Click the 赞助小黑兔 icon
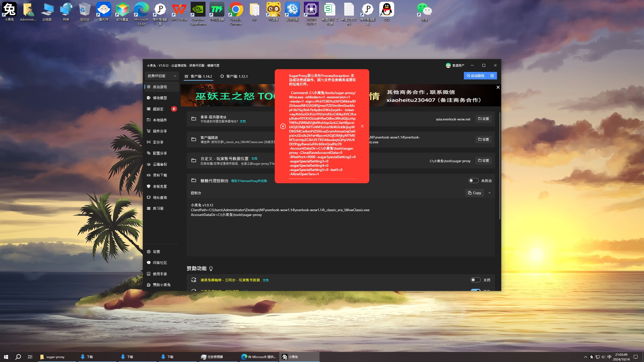This screenshot has height=362, width=644. pyautogui.click(x=149, y=285)
